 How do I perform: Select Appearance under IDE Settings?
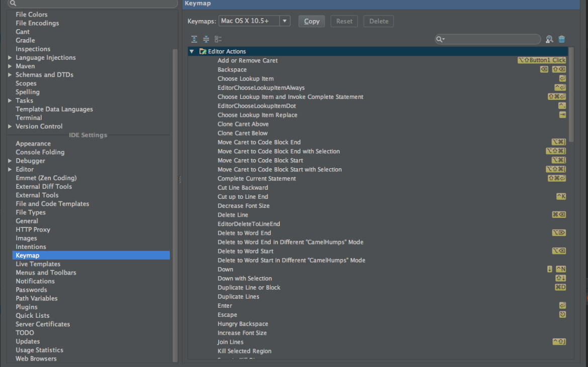click(x=33, y=143)
